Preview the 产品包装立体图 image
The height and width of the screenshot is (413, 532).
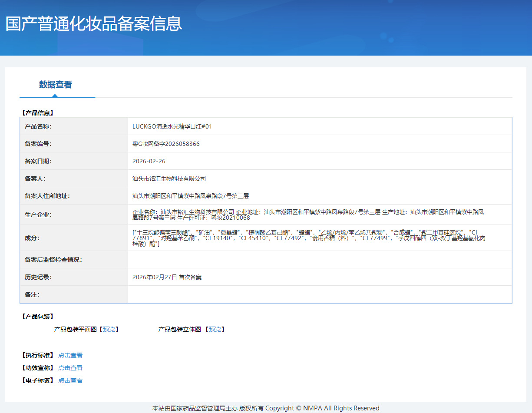tap(215, 329)
